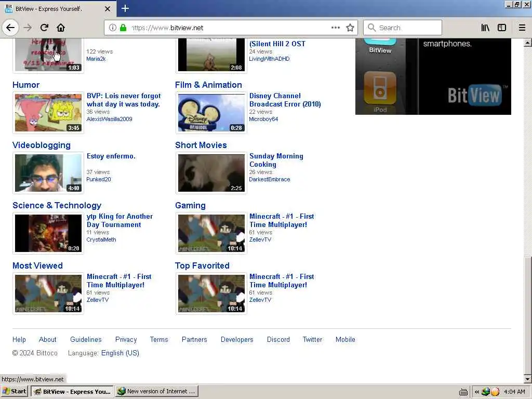This screenshot has height=399, width=532.
Task: Expand hidden system tray icons chevron
Action: click(x=477, y=392)
